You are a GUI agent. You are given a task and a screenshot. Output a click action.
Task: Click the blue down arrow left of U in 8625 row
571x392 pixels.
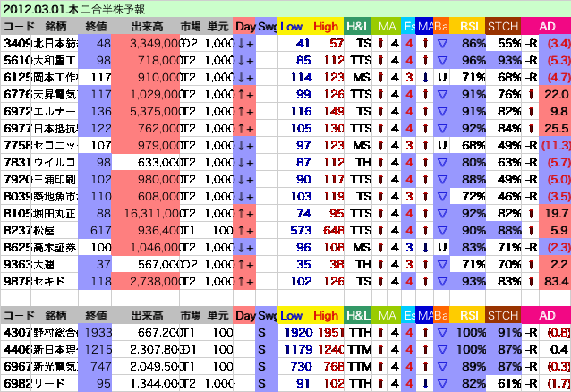(425, 248)
